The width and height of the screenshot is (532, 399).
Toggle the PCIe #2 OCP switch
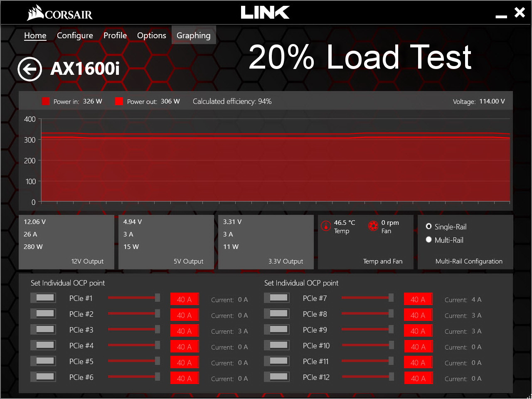(43, 314)
